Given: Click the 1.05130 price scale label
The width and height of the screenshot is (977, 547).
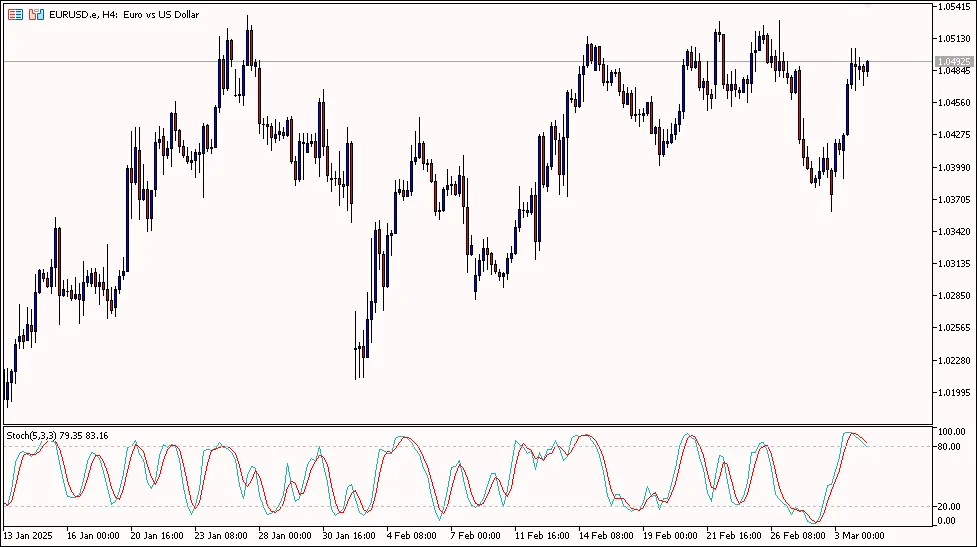Looking at the screenshot, I should [954, 39].
